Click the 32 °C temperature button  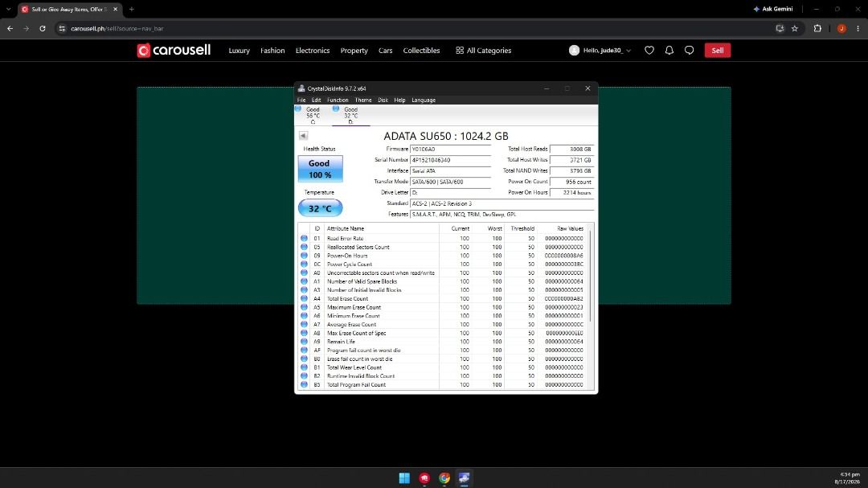(x=320, y=208)
